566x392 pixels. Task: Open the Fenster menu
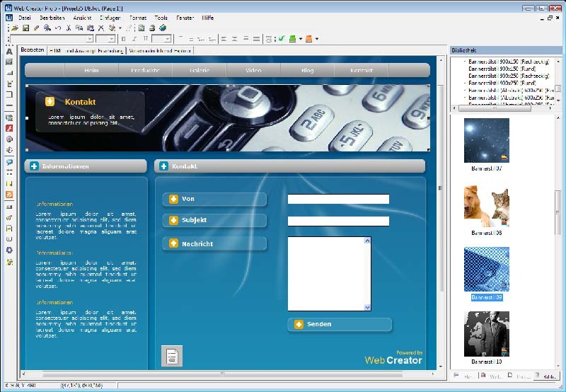tap(185, 18)
